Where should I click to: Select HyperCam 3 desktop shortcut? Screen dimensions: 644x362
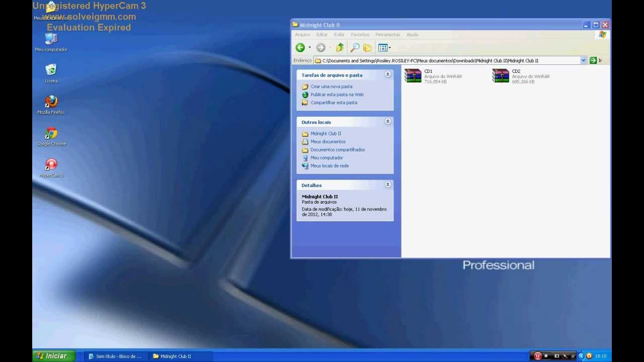coord(51,167)
